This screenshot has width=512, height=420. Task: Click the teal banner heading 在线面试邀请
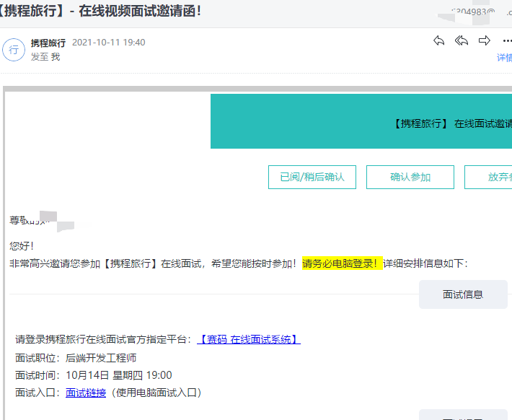click(x=483, y=123)
